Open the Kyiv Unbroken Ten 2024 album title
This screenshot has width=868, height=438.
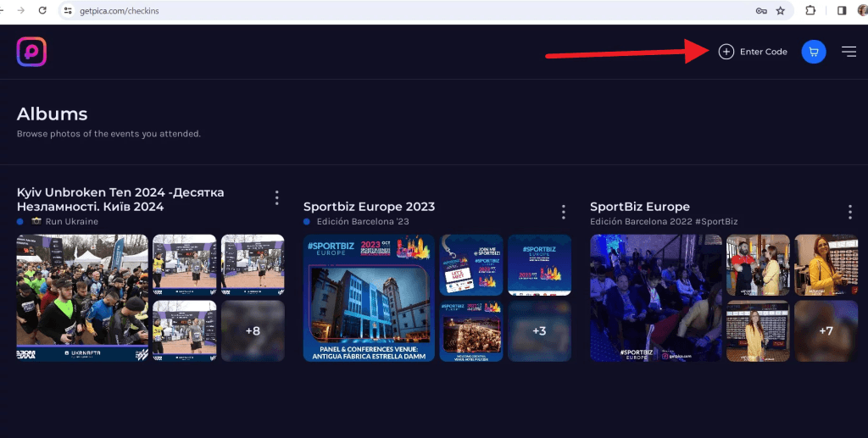(120, 199)
